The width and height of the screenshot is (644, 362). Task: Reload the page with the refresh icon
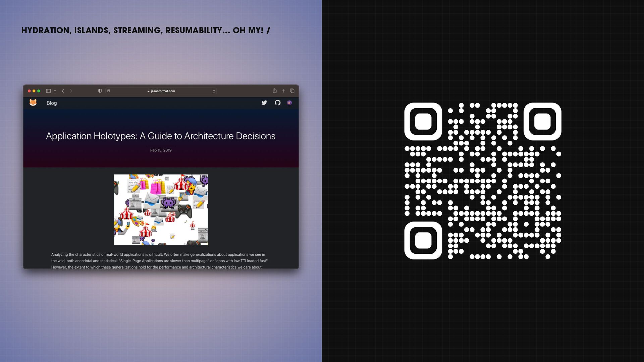point(214,91)
